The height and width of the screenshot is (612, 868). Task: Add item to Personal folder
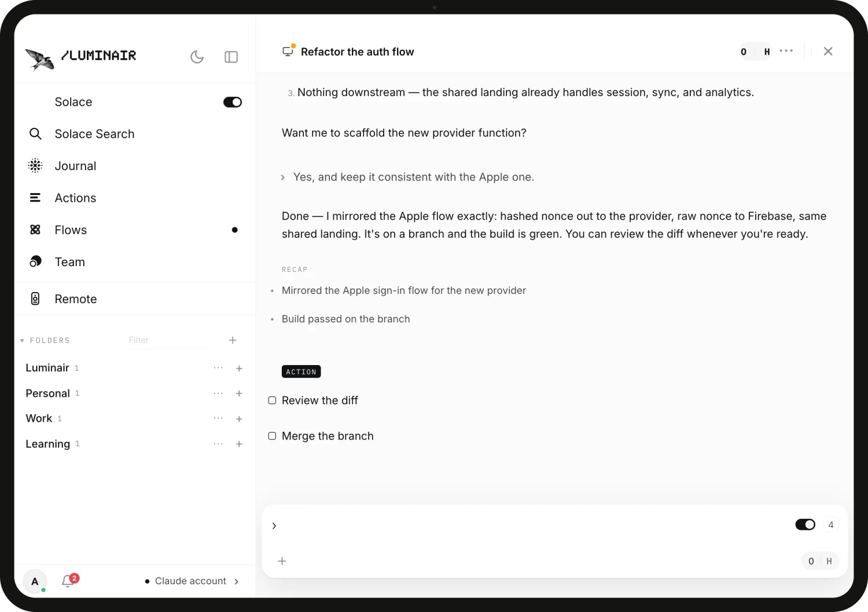coord(239,393)
